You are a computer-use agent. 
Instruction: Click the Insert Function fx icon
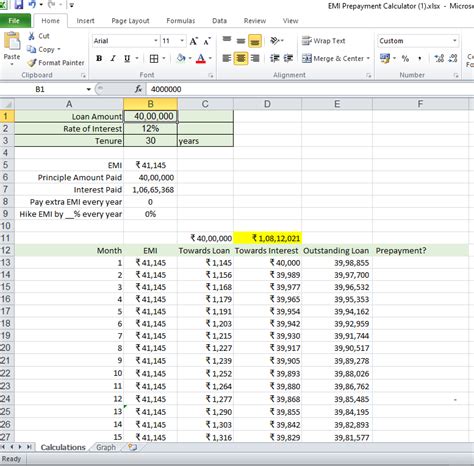(x=138, y=89)
